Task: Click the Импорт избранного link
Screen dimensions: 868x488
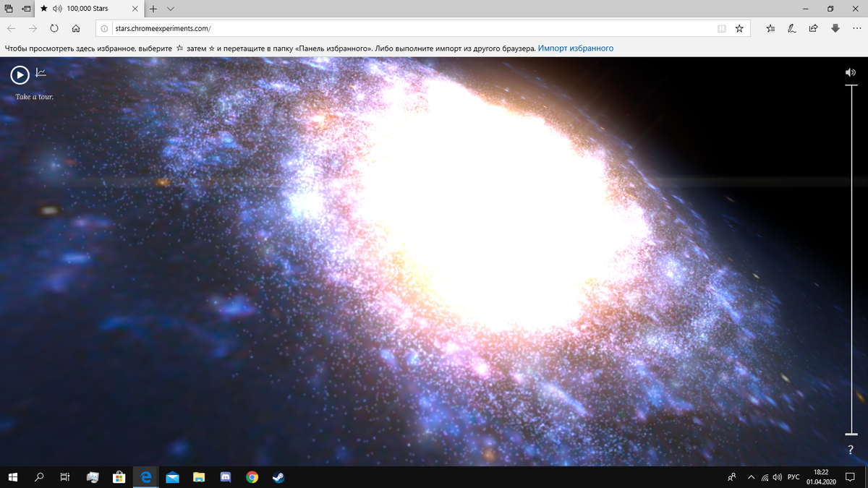Action: pyautogui.click(x=576, y=48)
